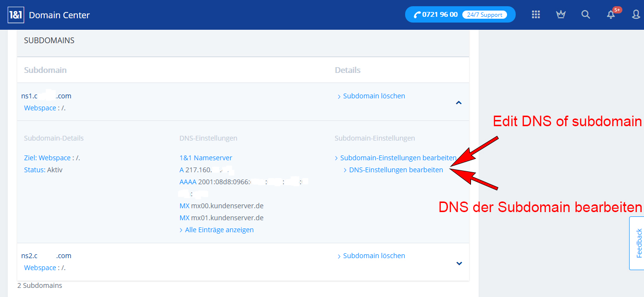Open user account profile icon
This screenshot has height=297, width=644.
pyautogui.click(x=636, y=14)
